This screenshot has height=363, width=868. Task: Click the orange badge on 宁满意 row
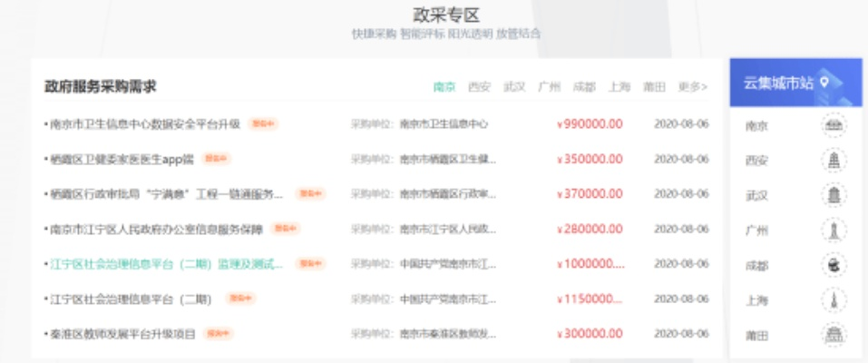(310, 193)
